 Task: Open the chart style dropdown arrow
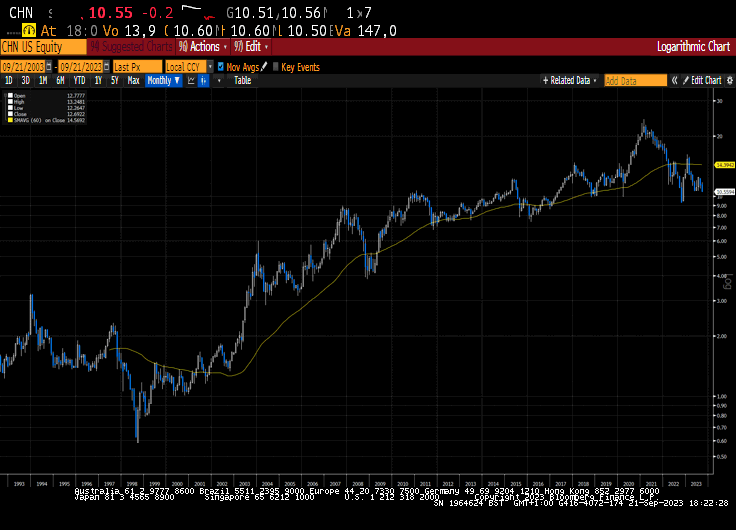pos(219,81)
